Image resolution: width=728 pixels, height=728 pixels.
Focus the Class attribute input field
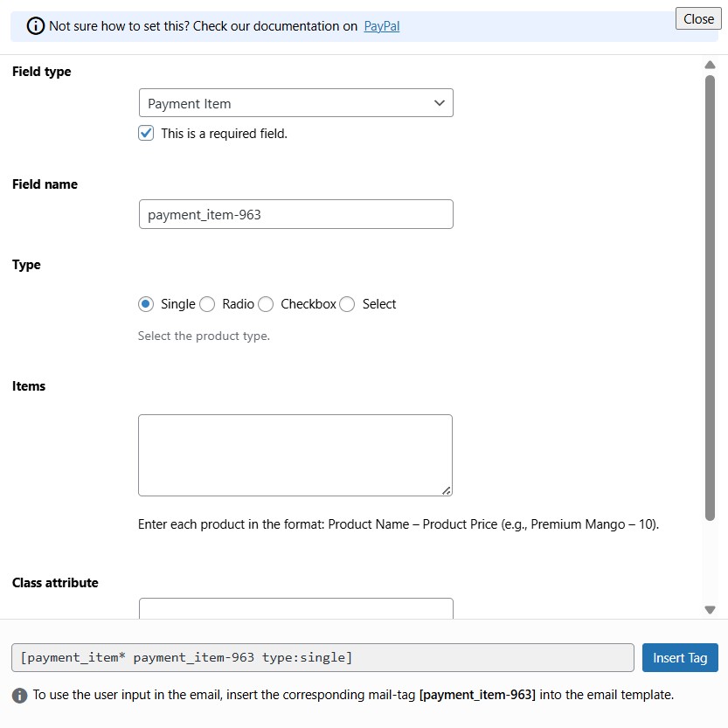295,608
